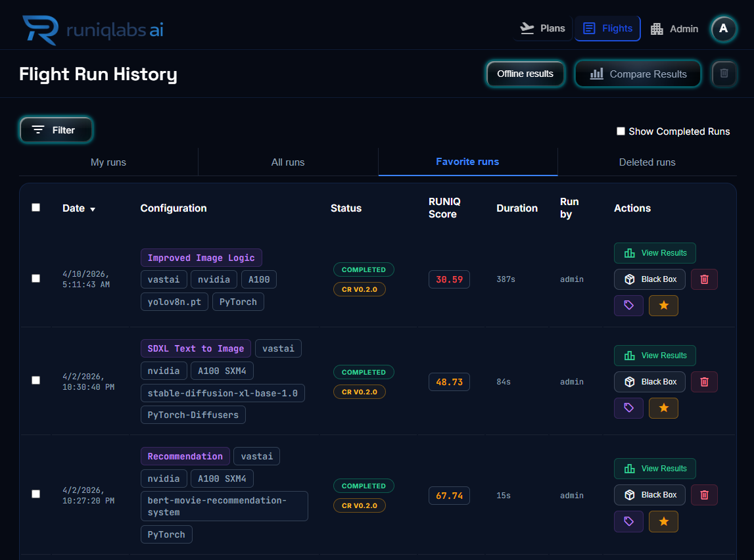Click the 4/10/2026, 5:11:43 AM date
This screenshot has height=560, width=754.
tap(86, 279)
